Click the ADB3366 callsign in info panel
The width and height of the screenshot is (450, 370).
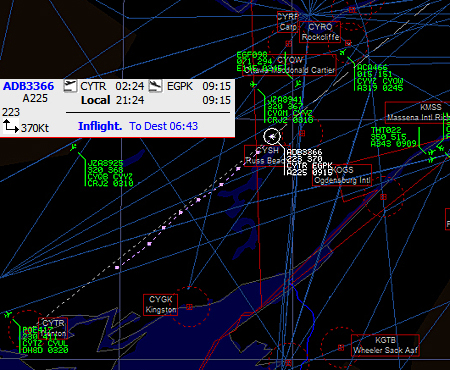tap(28, 86)
